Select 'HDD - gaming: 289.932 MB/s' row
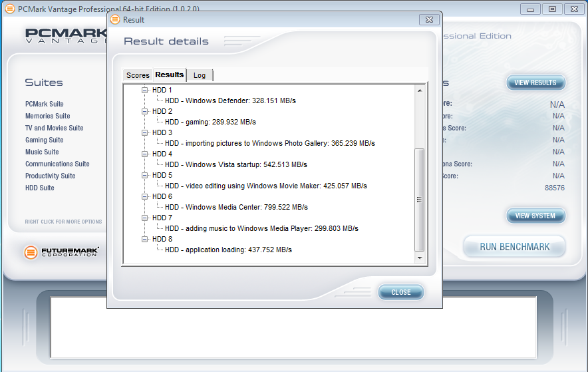The width and height of the screenshot is (588, 372). (x=210, y=122)
